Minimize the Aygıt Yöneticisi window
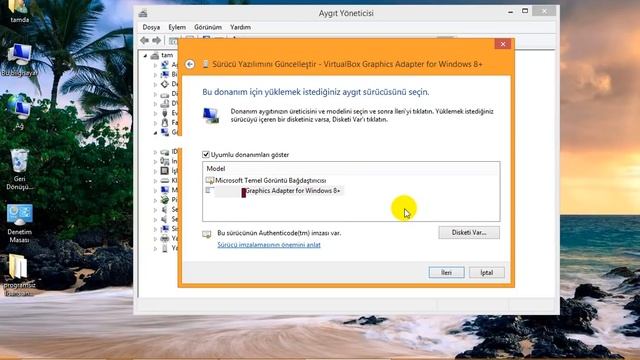The height and width of the screenshot is (360, 640). click(x=511, y=12)
